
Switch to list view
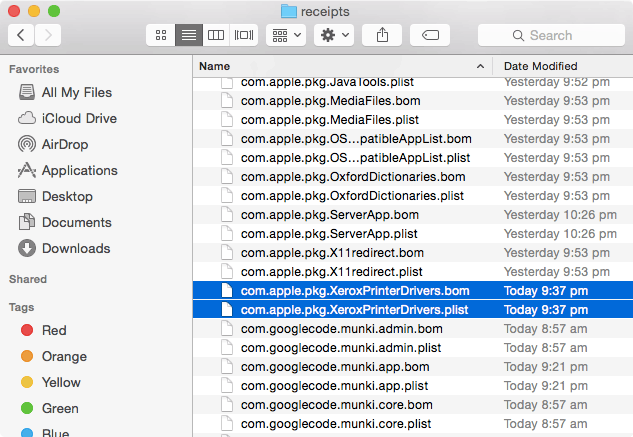point(188,35)
